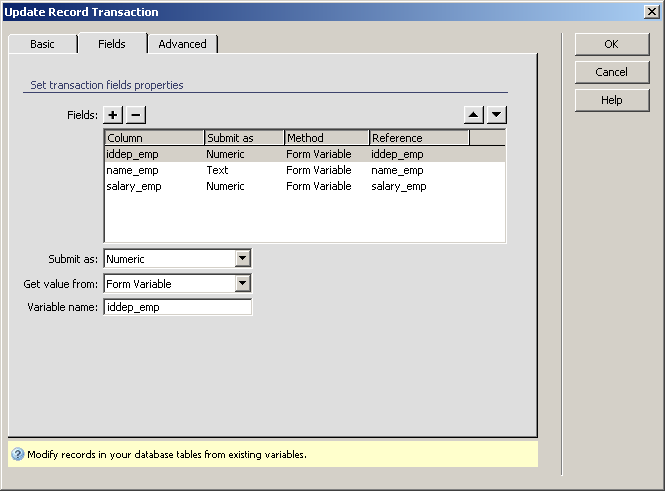Viewport: 665px width, 491px height.
Task: Open the Submit as dropdown
Action: pyautogui.click(x=242, y=259)
